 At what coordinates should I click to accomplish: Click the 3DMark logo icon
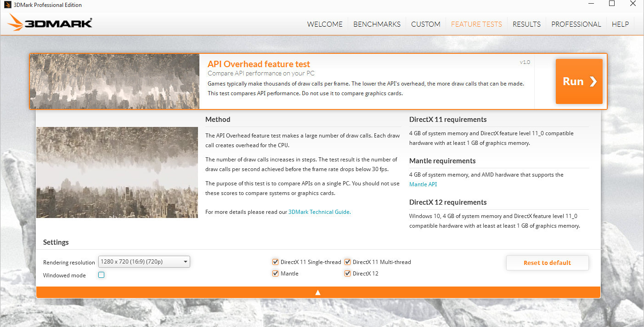[17, 23]
